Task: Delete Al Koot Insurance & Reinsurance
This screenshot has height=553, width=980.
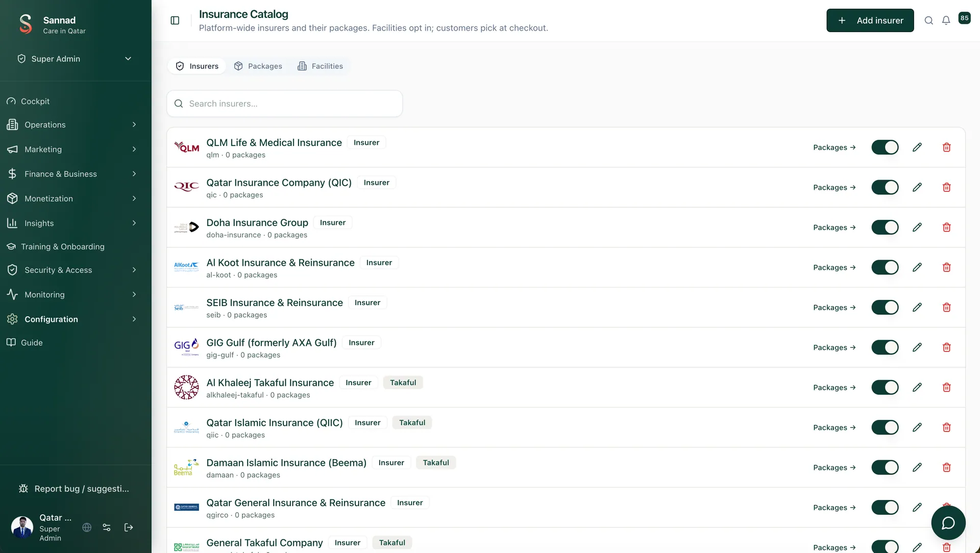Action: (946, 267)
